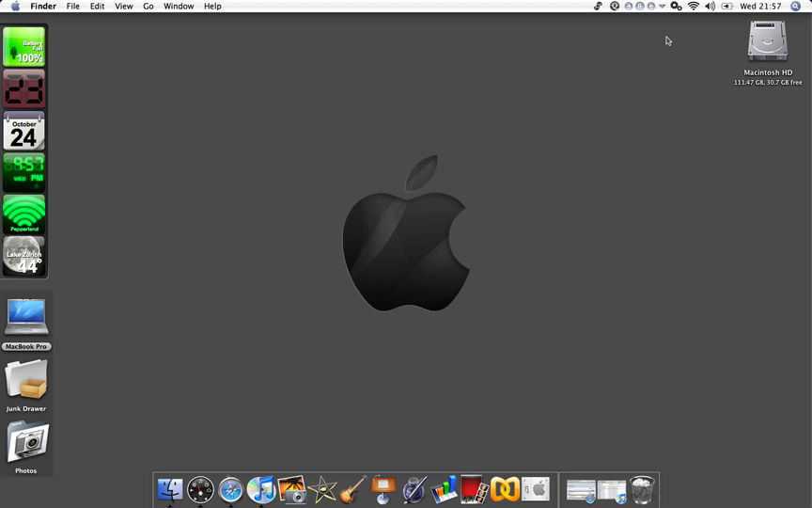This screenshot has width=812, height=508.
Task: Click the leftmost menu bar status icon
Action: (598, 7)
